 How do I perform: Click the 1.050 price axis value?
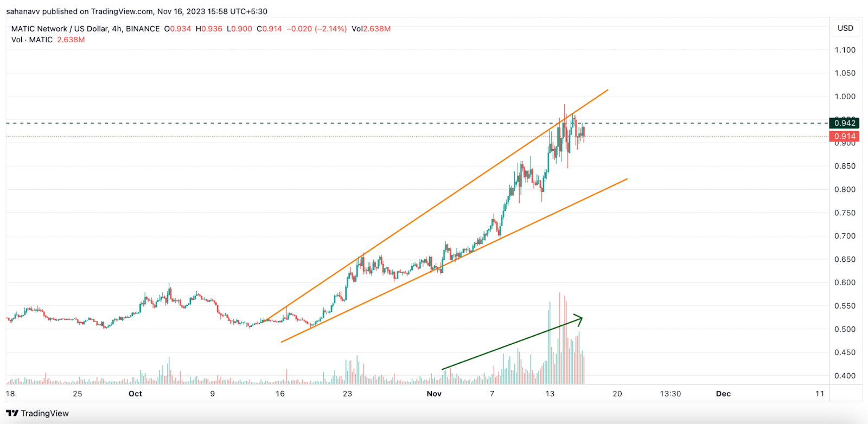click(845, 73)
